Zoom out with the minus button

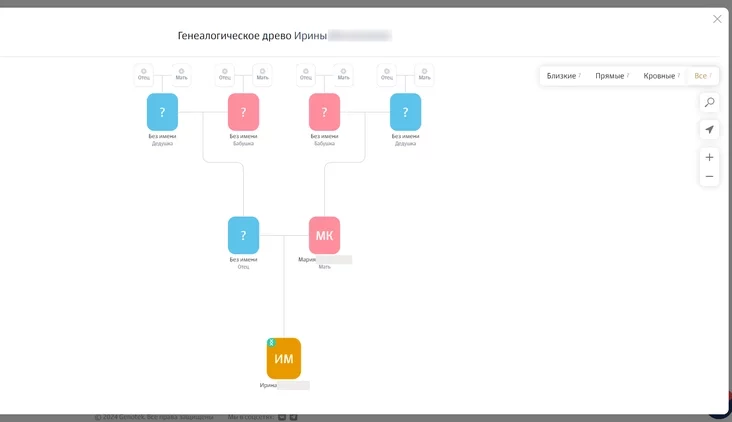coord(709,176)
